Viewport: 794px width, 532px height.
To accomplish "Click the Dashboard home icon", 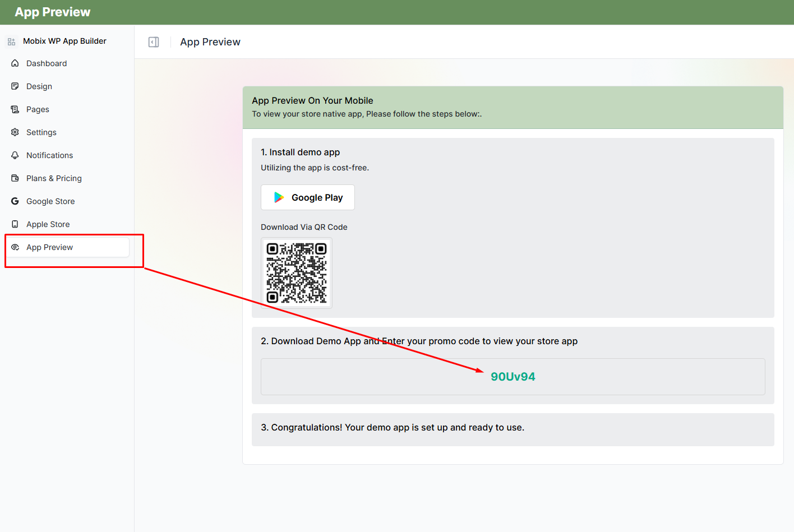I will pyautogui.click(x=15, y=63).
